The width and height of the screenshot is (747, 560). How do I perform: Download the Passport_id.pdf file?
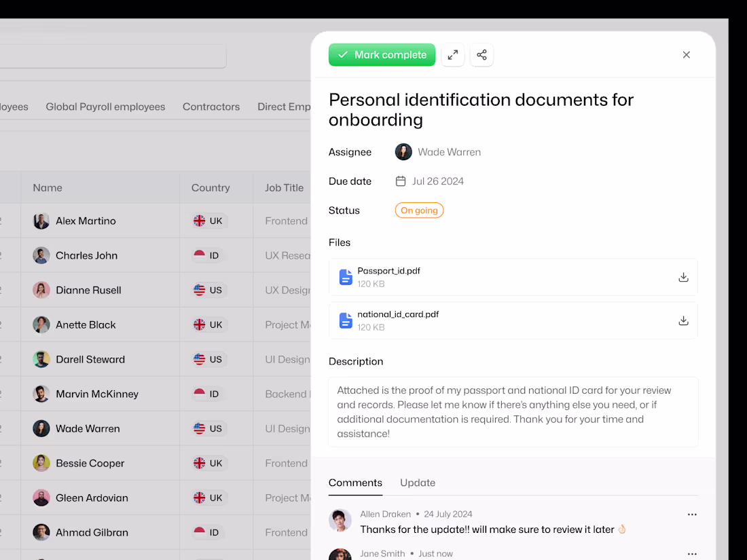pyautogui.click(x=683, y=277)
